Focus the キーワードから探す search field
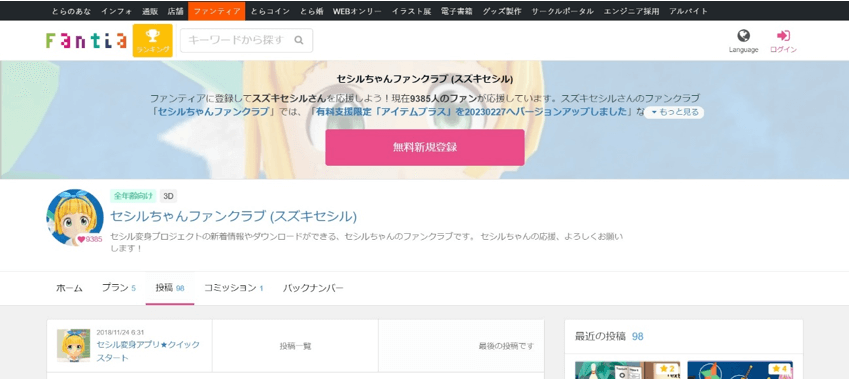This screenshot has width=849, height=380. pos(246,40)
